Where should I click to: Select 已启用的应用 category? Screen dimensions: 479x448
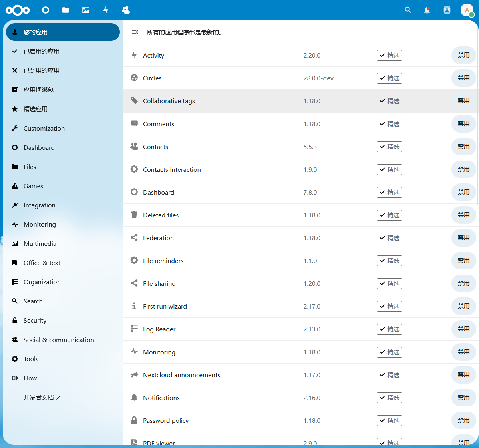click(62, 51)
